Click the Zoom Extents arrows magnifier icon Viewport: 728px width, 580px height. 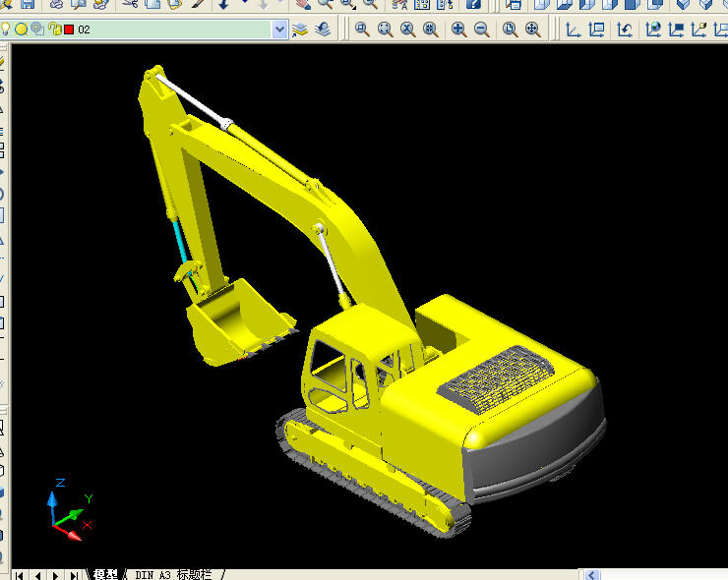click(x=532, y=29)
